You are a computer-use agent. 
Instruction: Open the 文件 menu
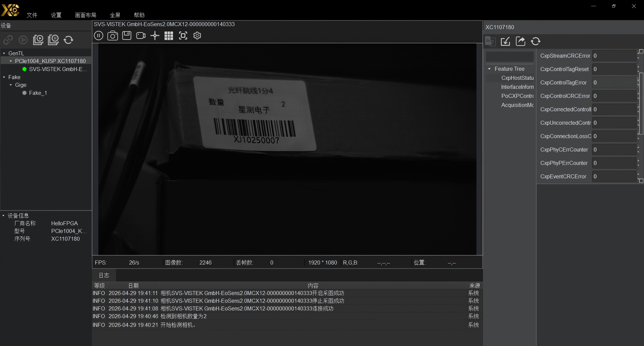(x=32, y=15)
